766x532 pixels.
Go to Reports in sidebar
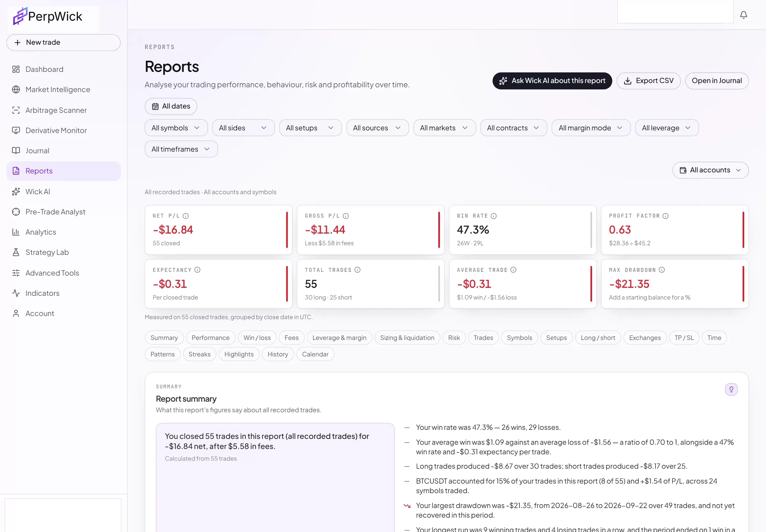tap(63, 171)
